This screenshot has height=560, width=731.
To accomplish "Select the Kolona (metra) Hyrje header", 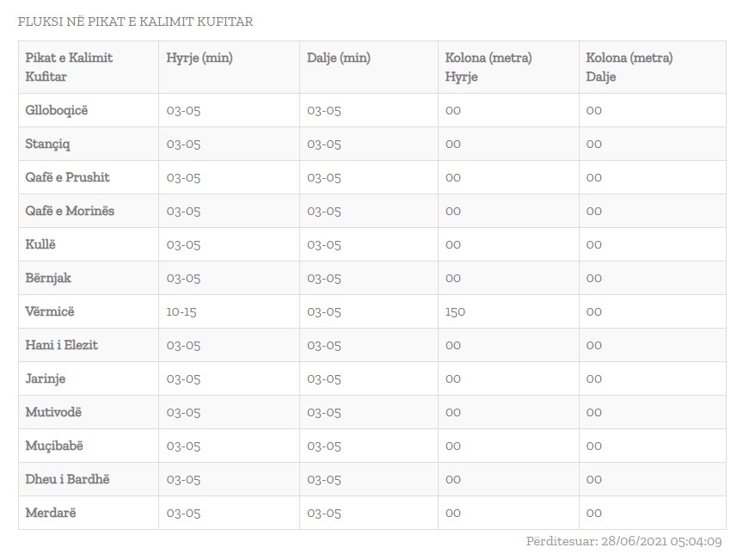I will pyautogui.click(x=488, y=67).
